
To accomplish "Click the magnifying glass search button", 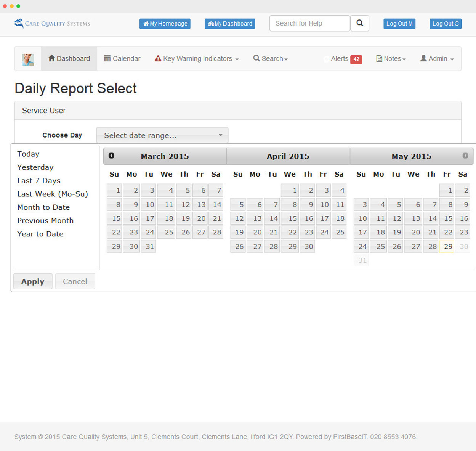I will pos(359,23).
